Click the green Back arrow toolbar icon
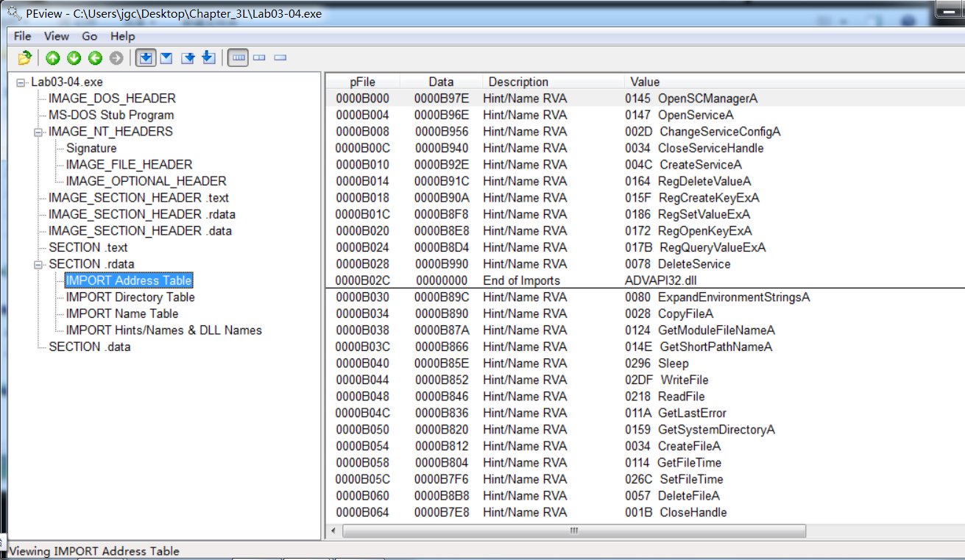The height and width of the screenshot is (560, 965). coord(95,58)
